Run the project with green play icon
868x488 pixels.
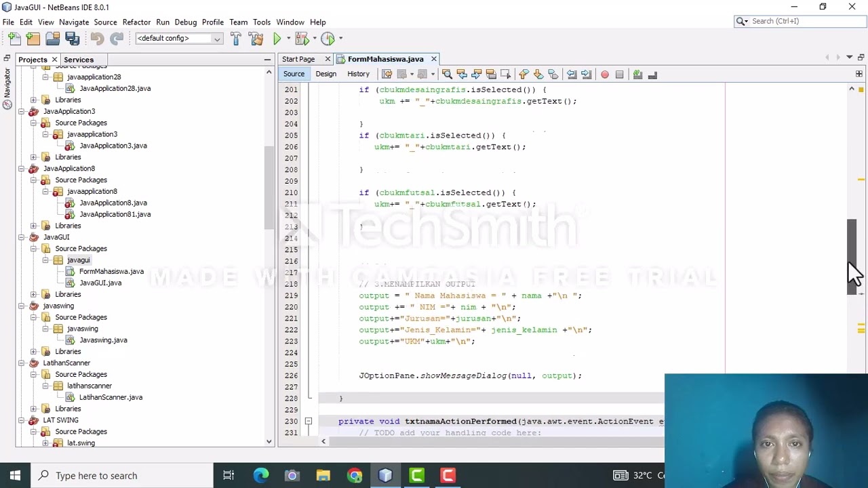point(277,39)
